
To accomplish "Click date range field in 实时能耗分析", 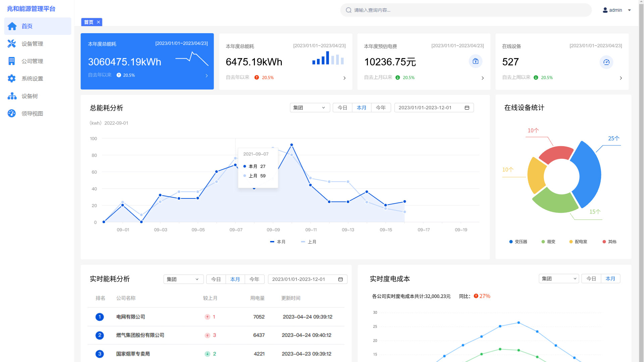I will (x=308, y=279).
